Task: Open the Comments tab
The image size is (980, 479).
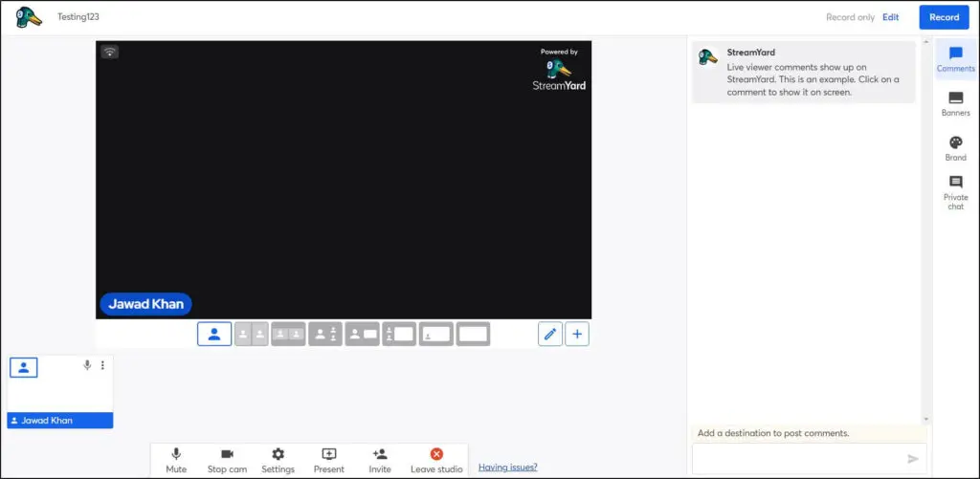Action: pyautogui.click(x=956, y=59)
